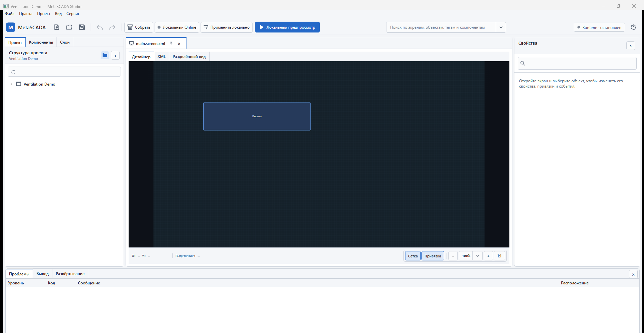Image resolution: width=644 pixels, height=333 pixels.
Task: Toggle the Привязка snapping option
Action: [x=433, y=256]
